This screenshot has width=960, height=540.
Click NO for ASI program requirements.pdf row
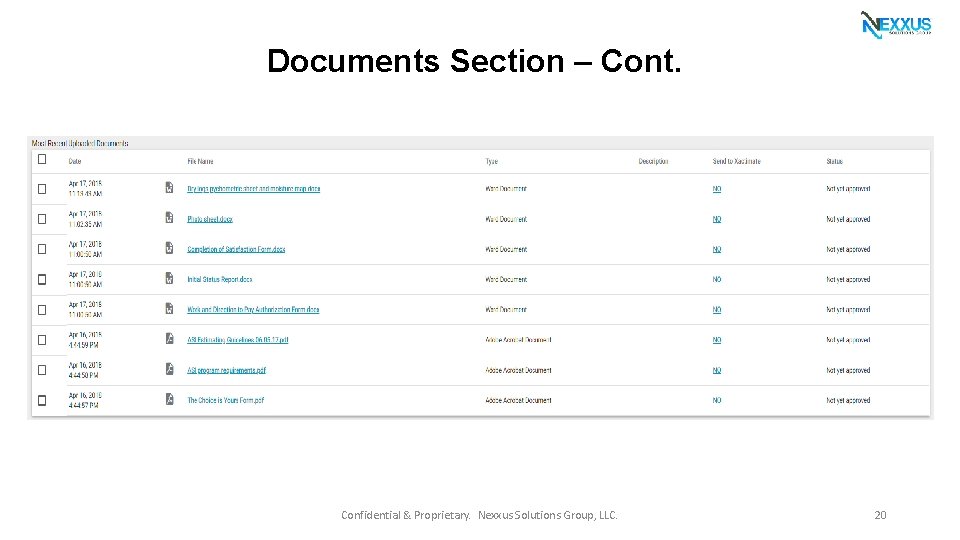pyautogui.click(x=717, y=370)
